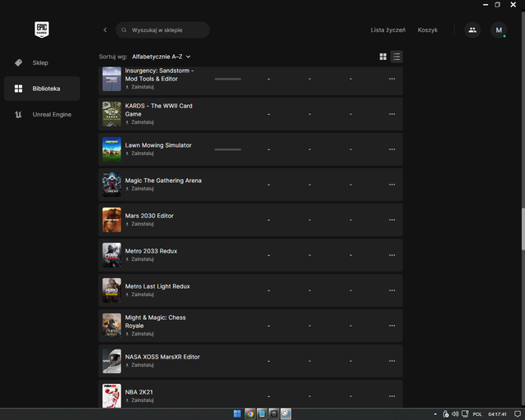Open NASA XOSS MarsXR Editor cover thumbnail
Viewport: 525px width, 420px height.
pos(112,361)
